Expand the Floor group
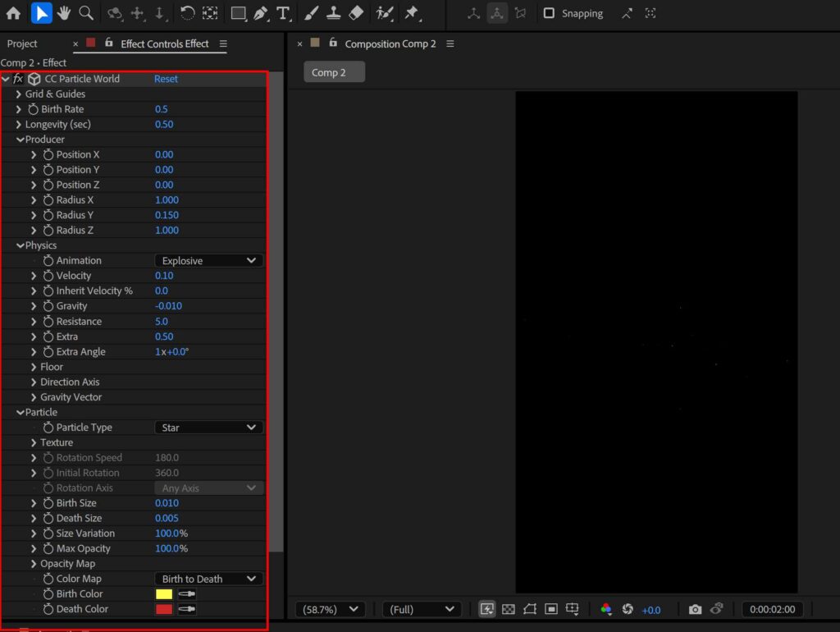The image size is (840, 632). (x=34, y=367)
